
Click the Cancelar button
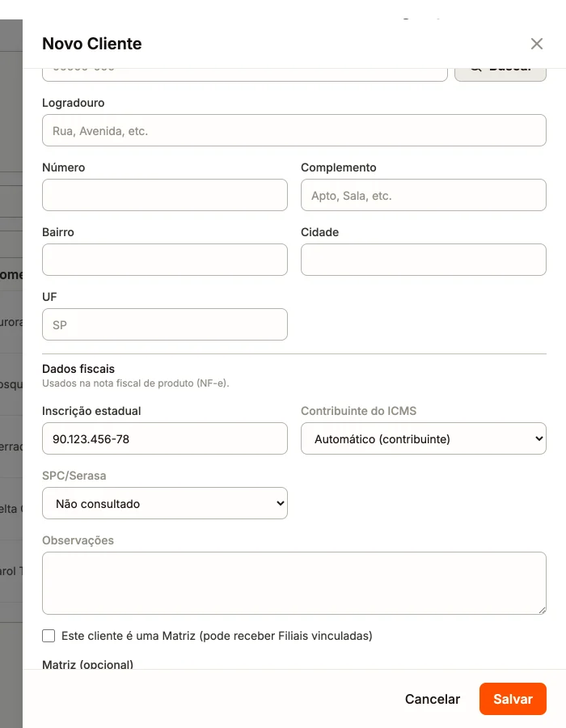[x=433, y=699]
